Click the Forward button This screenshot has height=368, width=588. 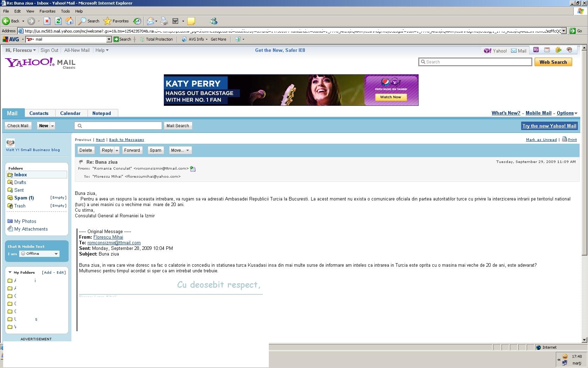pos(132,150)
